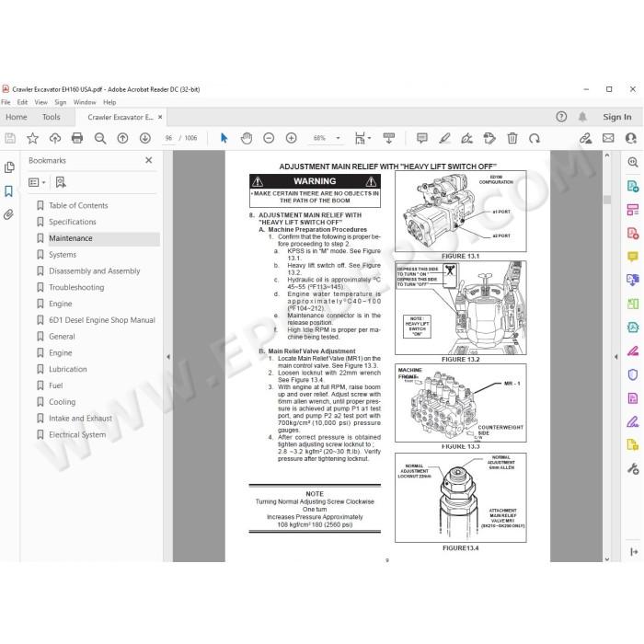Switch to the Home tab
The width and height of the screenshot is (644, 644).
point(17,117)
